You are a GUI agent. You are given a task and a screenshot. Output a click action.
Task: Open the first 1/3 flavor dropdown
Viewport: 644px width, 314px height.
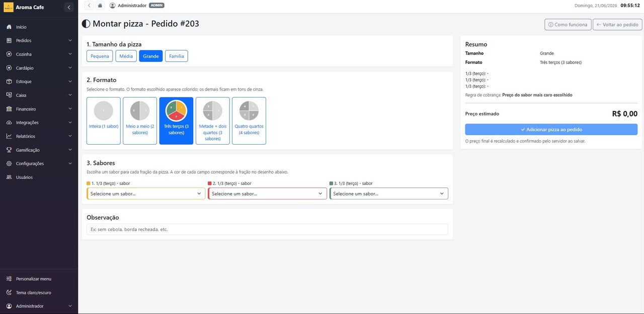[146, 193]
